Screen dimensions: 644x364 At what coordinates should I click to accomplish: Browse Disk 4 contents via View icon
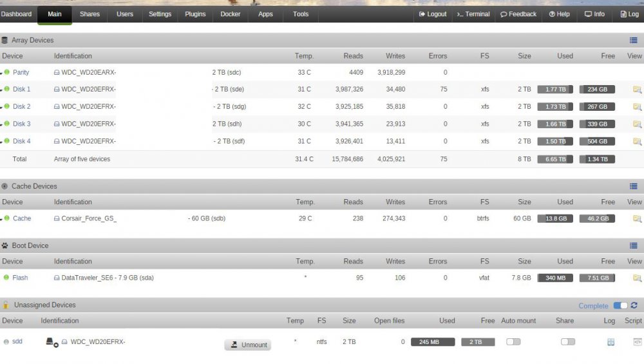(x=637, y=141)
